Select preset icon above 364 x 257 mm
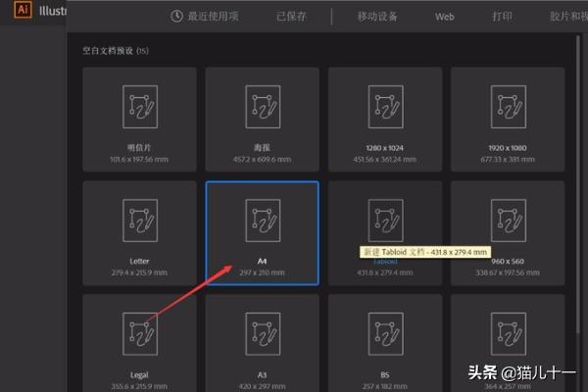The image size is (588, 392). click(508, 334)
